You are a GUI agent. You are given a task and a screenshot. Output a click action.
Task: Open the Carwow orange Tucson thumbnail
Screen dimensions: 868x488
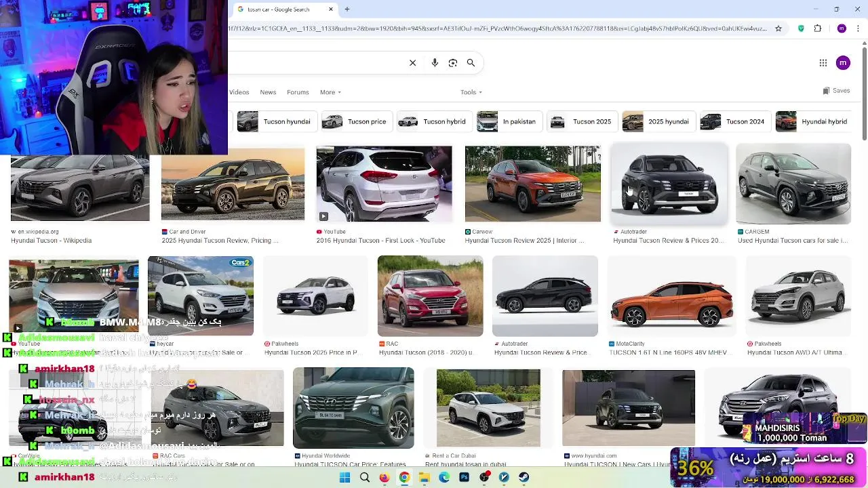[x=532, y=184]
